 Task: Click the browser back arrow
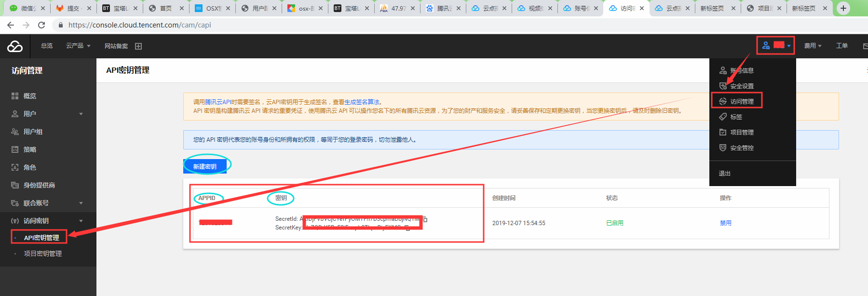click(x=11, y=25)
